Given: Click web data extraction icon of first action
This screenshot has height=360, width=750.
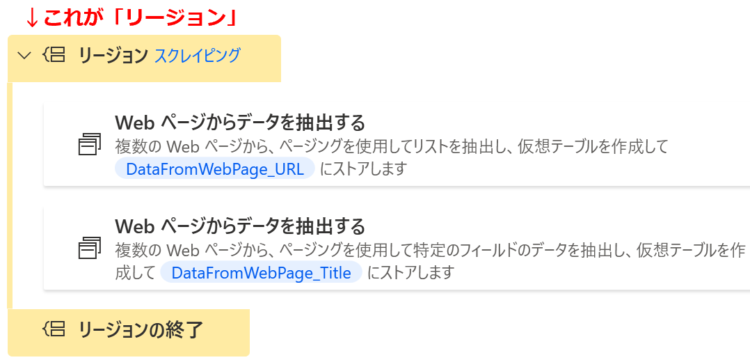Looking at the screenshot, I should coord(89,144).
